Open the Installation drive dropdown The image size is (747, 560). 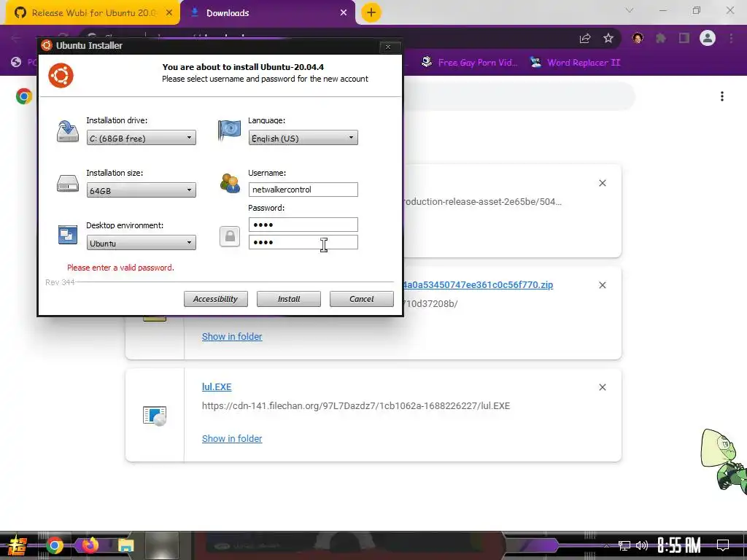coord(141,138)
